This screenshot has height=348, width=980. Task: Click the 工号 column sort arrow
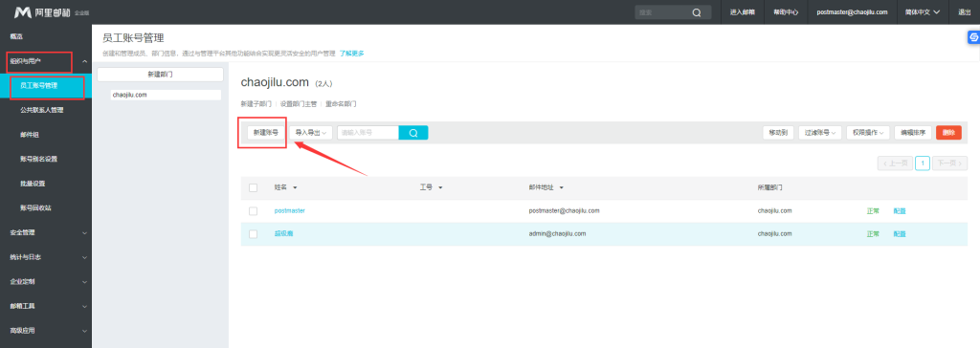click(x=440, y=187)
